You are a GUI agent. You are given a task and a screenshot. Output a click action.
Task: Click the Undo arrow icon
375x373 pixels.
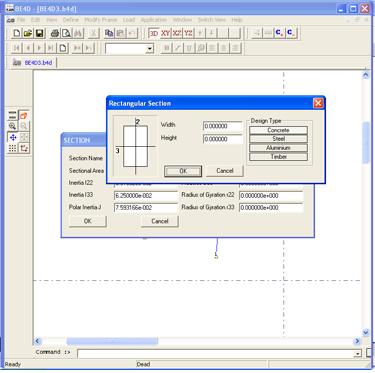tap(132, 33)
